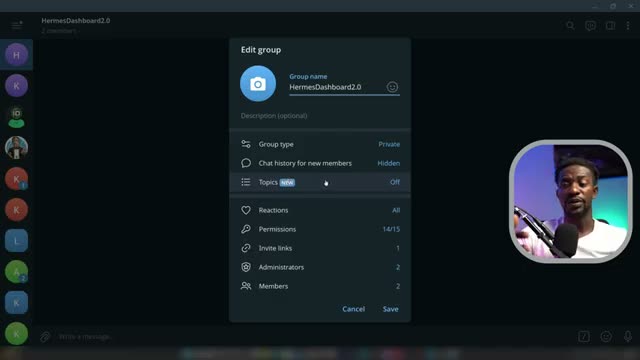This screenshot has height=360, width=640.
Task: Open three-dot more options menu
Action: pos(628,26)
